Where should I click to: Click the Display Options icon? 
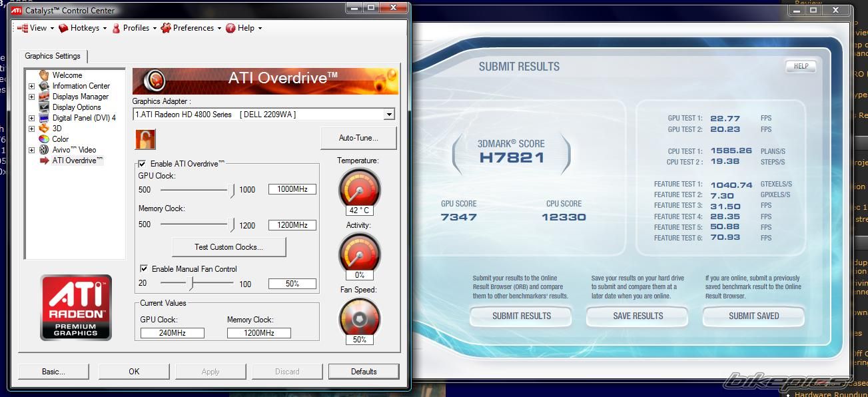tap(44, 107)
